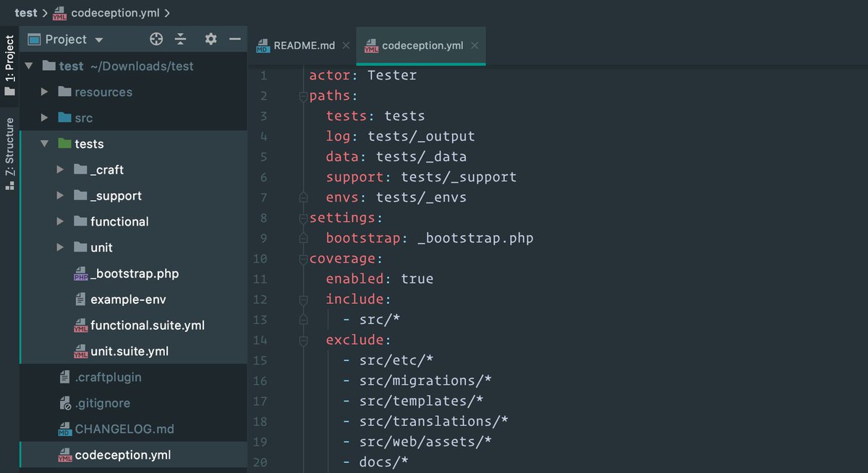
Task: Expand the resources folder
Action: pos(45,92)
